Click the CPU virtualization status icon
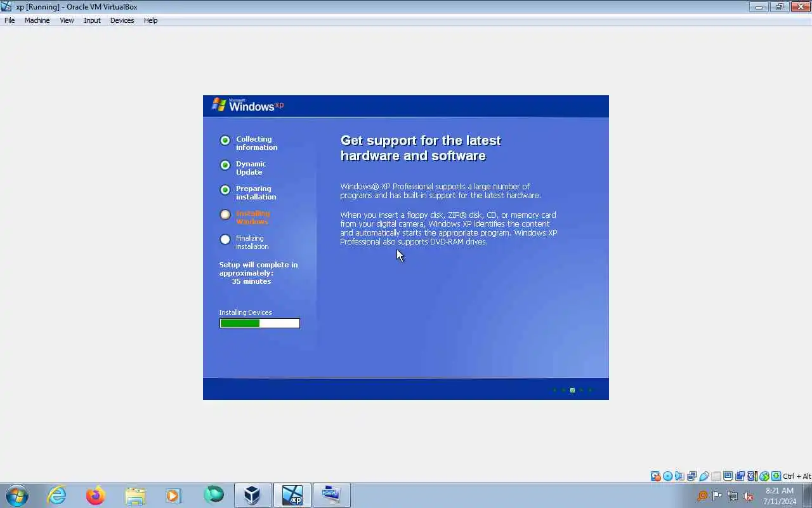The image size is (812, 508). click(x=752, y=476)
